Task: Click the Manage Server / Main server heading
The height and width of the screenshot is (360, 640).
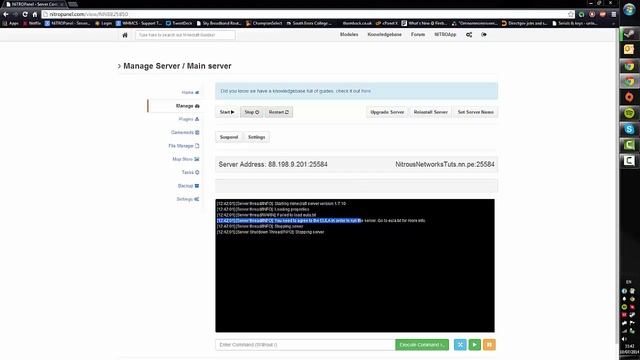Action: [x=177, y=66]
